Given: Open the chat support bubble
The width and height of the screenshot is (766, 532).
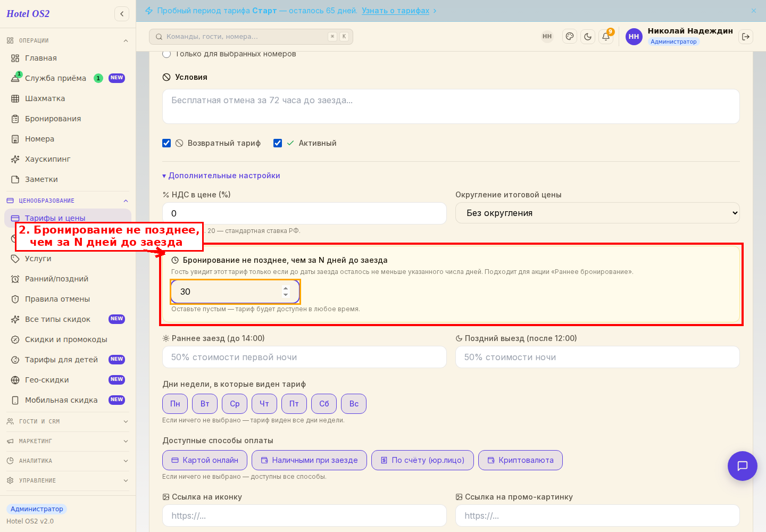Looking at the screenshot, I should pyautogui.click(x=743, y=466).
